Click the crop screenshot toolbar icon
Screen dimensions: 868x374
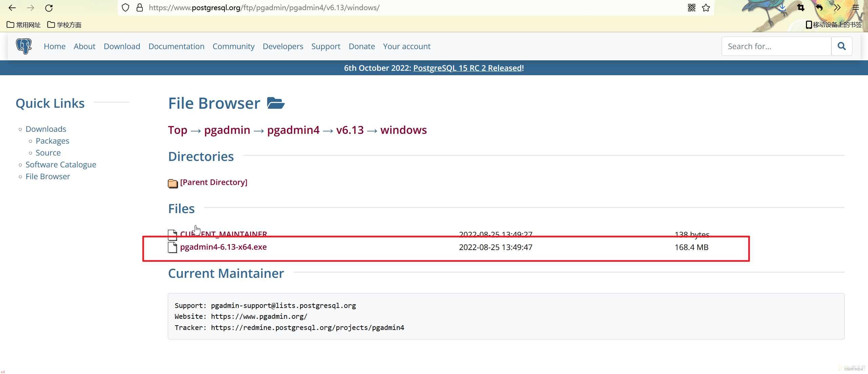pos(801,8)
